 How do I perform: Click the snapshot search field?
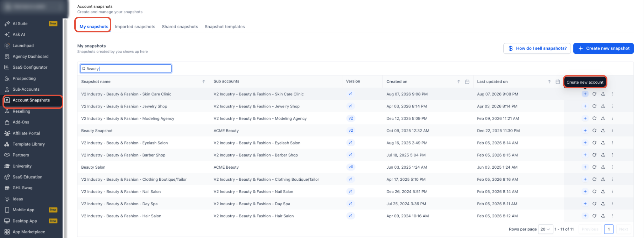coord(126,69)
